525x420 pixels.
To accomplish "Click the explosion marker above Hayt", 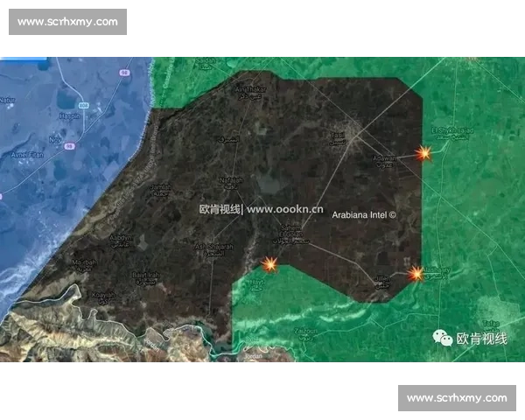I will pyautogui.click(x=269, y=264).
